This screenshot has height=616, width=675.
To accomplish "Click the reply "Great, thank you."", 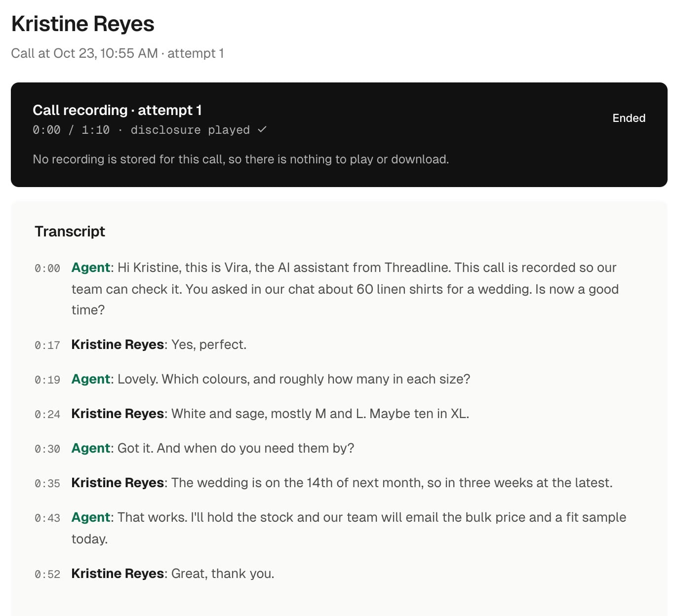I will 223,574.
